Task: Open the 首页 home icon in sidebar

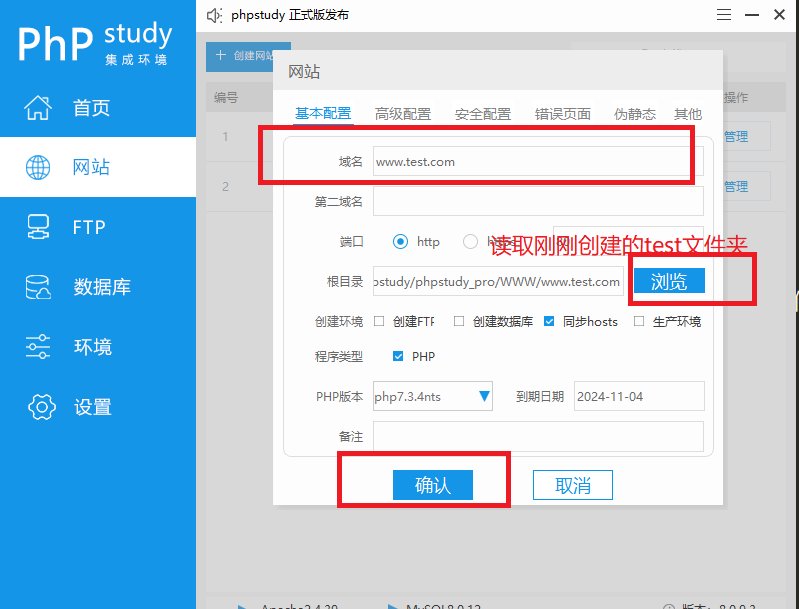Action: [38, 108]
